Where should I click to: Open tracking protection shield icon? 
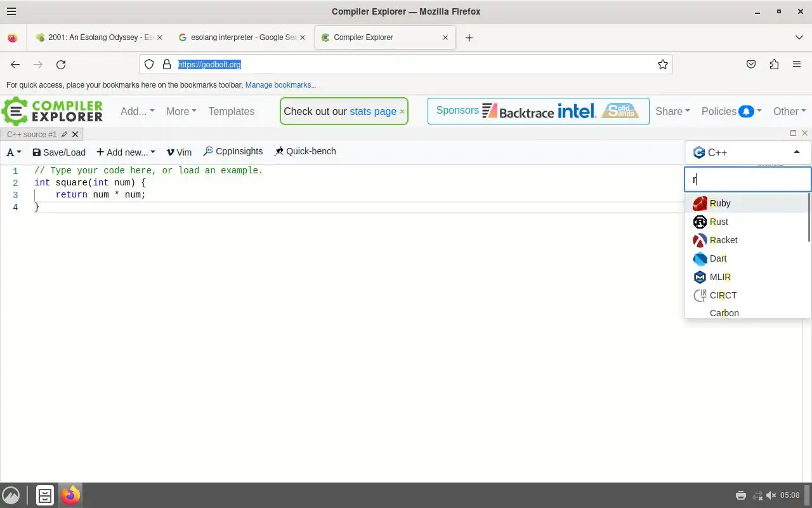pos(149,64)
